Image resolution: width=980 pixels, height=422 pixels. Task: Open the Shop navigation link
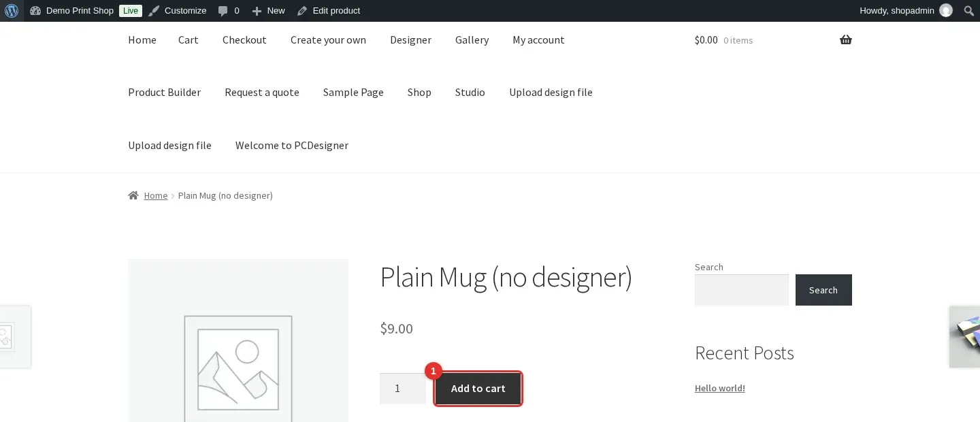pyautogui.click(x=419, y=92)
